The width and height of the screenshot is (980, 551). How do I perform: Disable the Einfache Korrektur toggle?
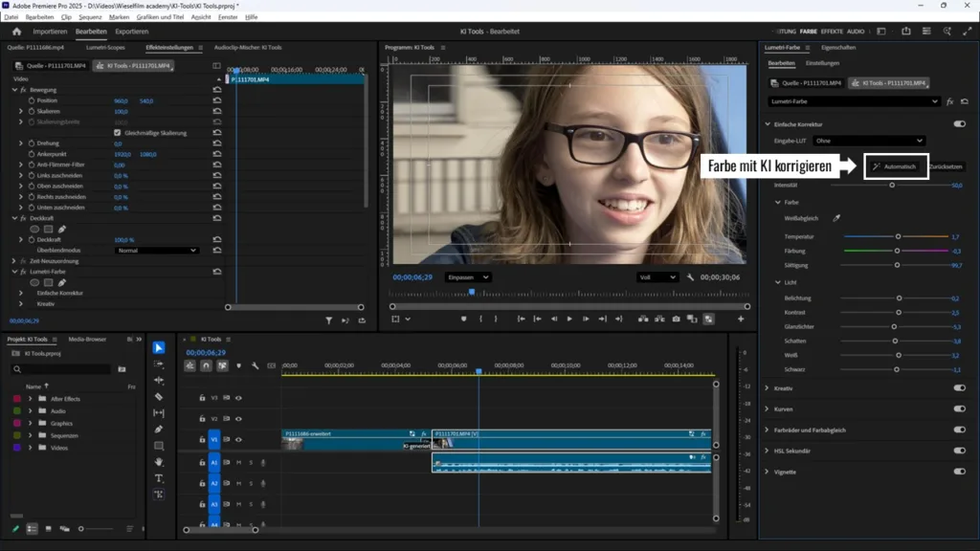(959, 124)
